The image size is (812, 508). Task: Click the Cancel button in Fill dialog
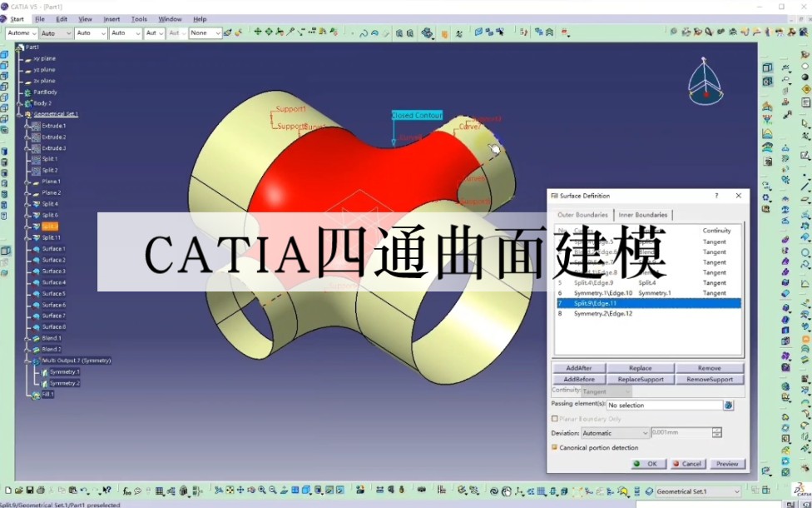tap(687, 464)
